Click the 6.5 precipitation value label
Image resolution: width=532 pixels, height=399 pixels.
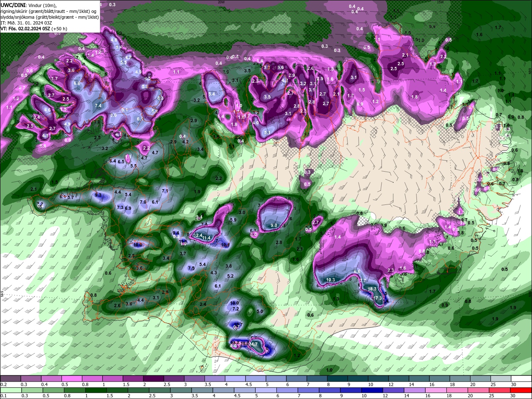coord(121,161)
